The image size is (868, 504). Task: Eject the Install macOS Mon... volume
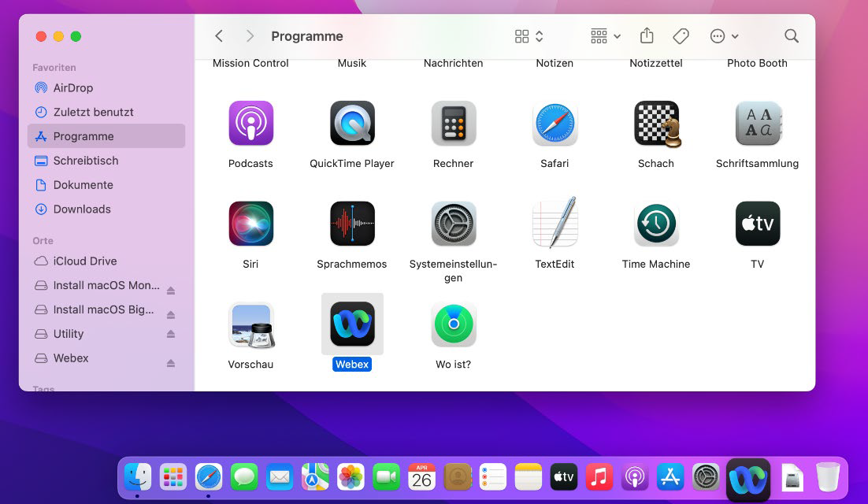pos(171,291)
